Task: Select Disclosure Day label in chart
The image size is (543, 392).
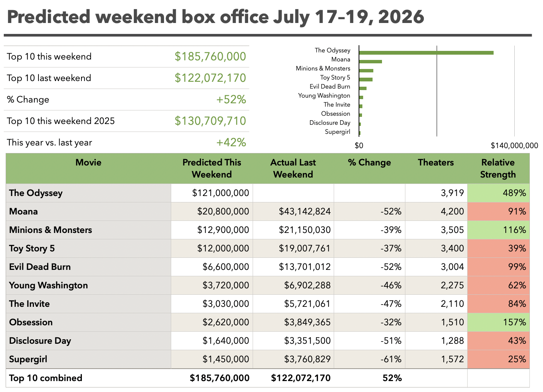Action: 330,123
